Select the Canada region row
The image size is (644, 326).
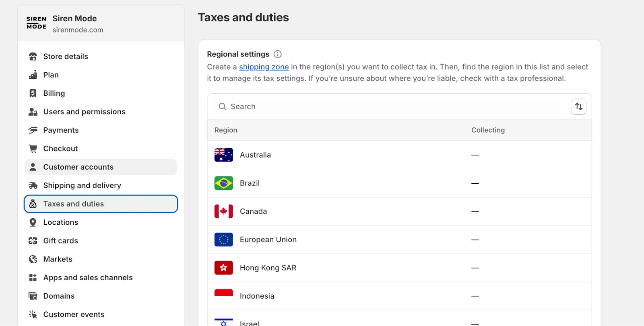tap(399, 211)
